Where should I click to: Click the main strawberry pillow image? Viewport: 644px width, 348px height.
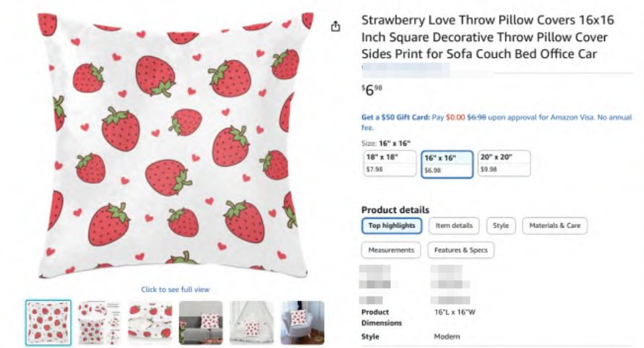[x=175, y=141]
